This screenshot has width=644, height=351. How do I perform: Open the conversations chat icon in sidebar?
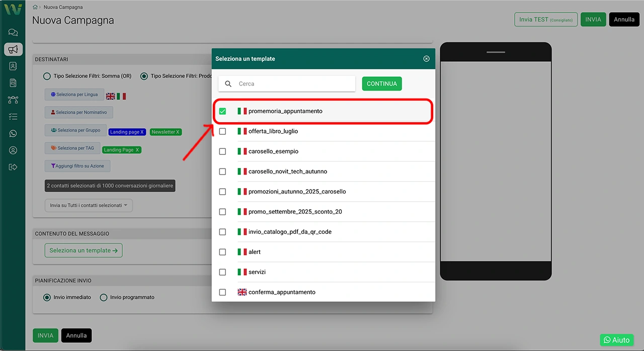13,33
